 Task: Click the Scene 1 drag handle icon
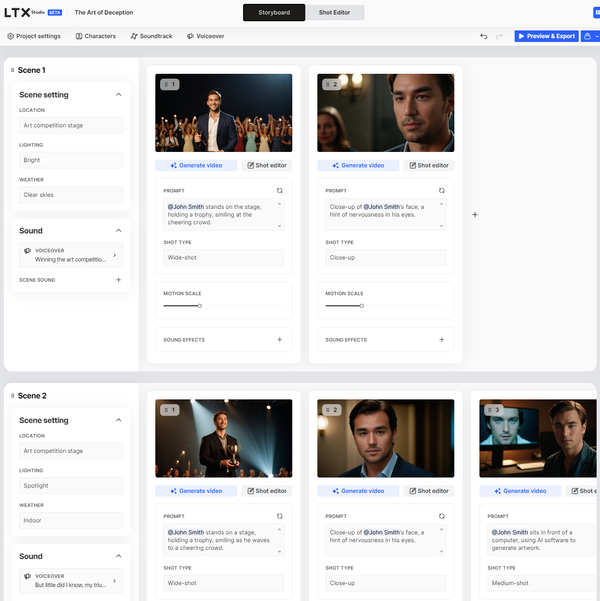pyautogui.click(x=10, y=71)
